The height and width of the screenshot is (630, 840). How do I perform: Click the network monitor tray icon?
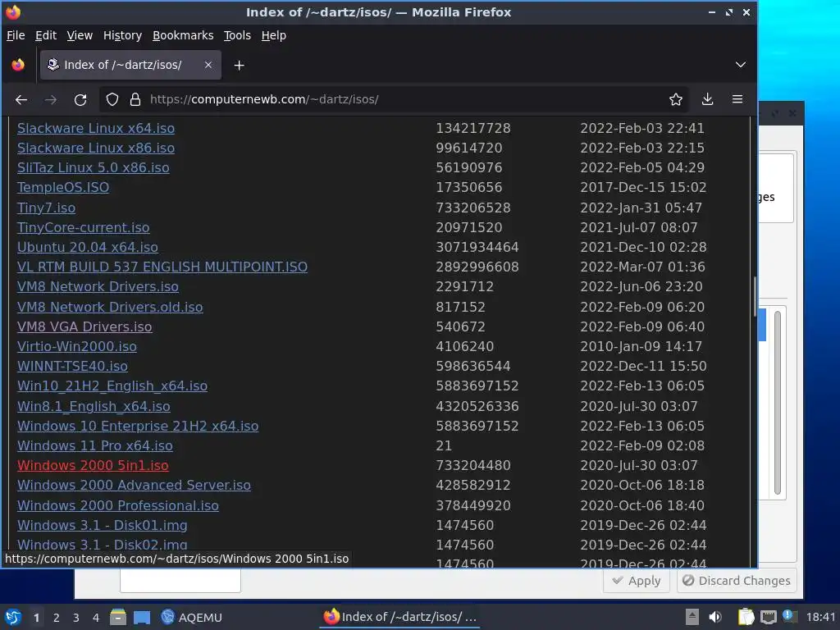point(768,618)
